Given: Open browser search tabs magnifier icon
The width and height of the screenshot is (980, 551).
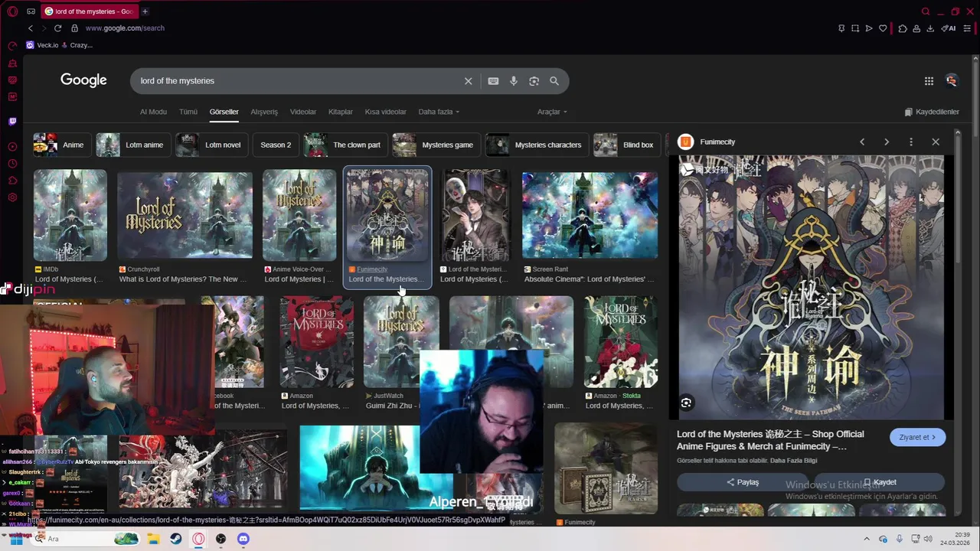Looking at the screenshot, I should (x=926, y=11).
